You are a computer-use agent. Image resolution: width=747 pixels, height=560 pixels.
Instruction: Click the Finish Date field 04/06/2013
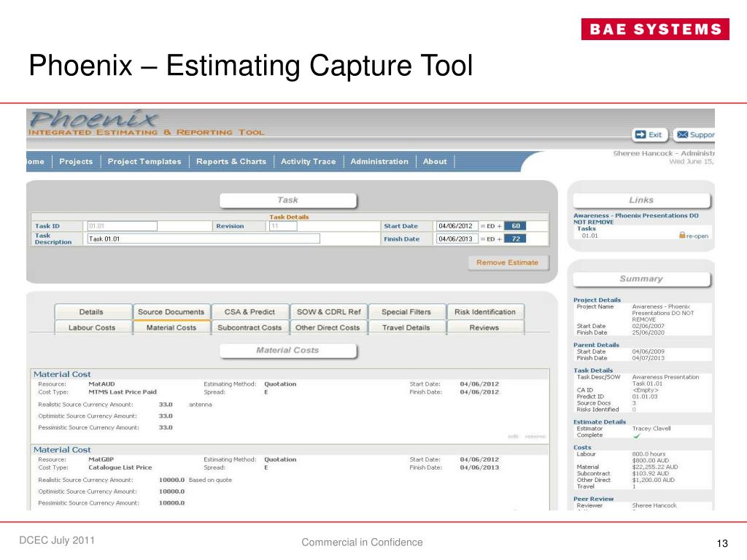click(x=457, y=239)
